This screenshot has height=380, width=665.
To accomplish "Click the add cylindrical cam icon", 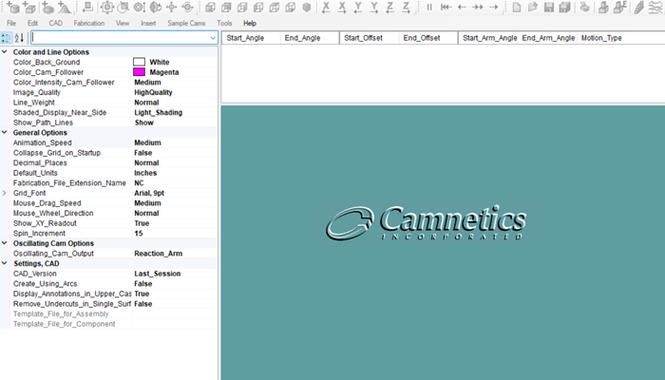I will click(13, 7).
